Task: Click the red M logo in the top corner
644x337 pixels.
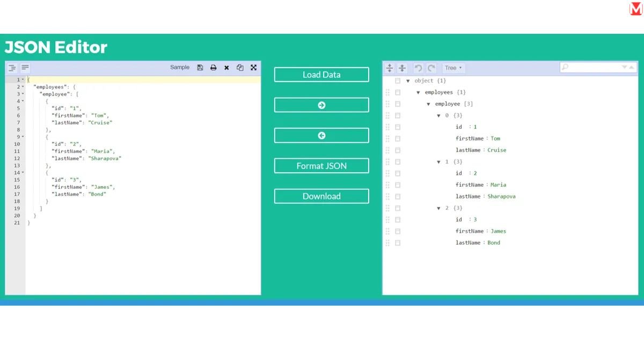Action: coord(635,9)
